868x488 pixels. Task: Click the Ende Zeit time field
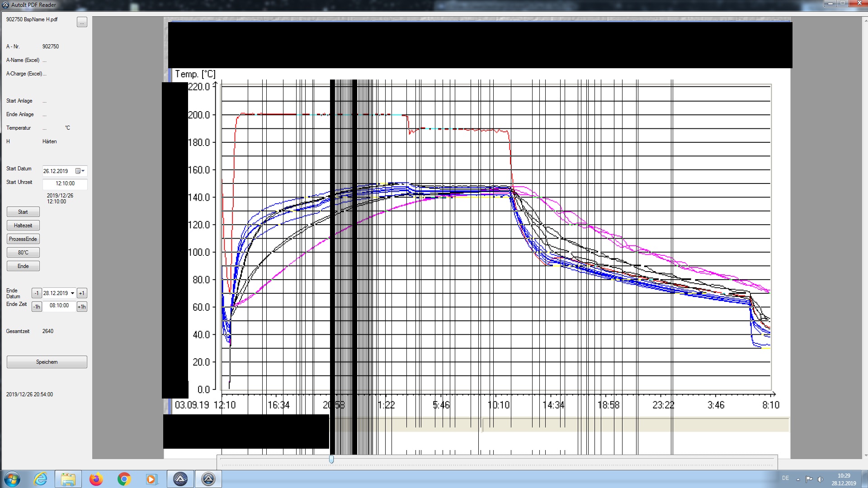coord(59,305)
